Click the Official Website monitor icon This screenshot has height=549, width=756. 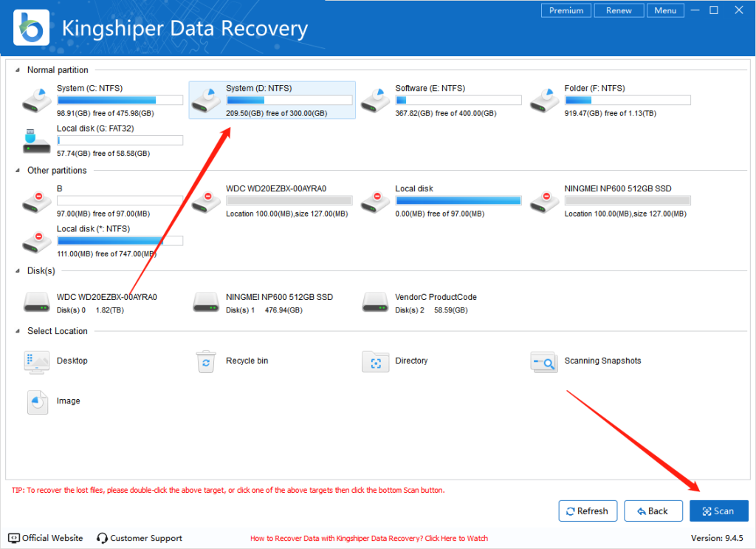14,538
